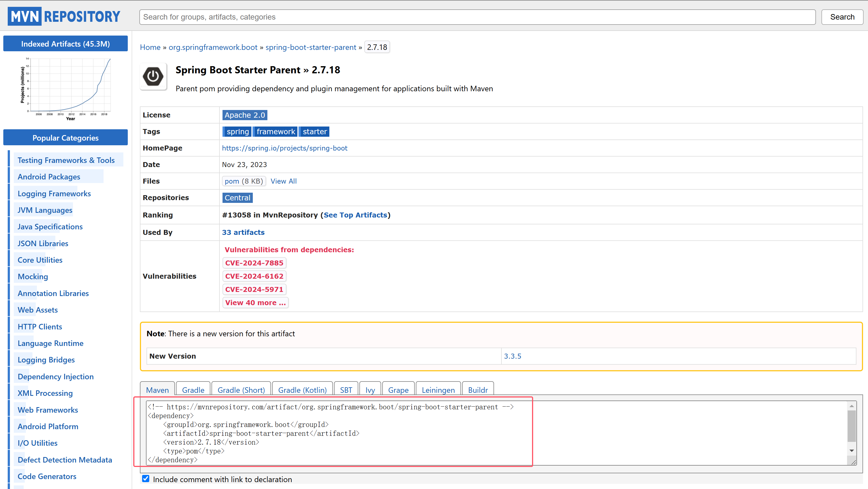
Task: Click the code box scroll up arrow
Action: point(851,406)
